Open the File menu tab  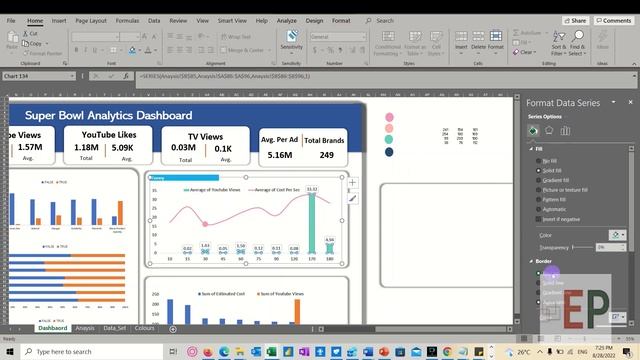(11, 20)
